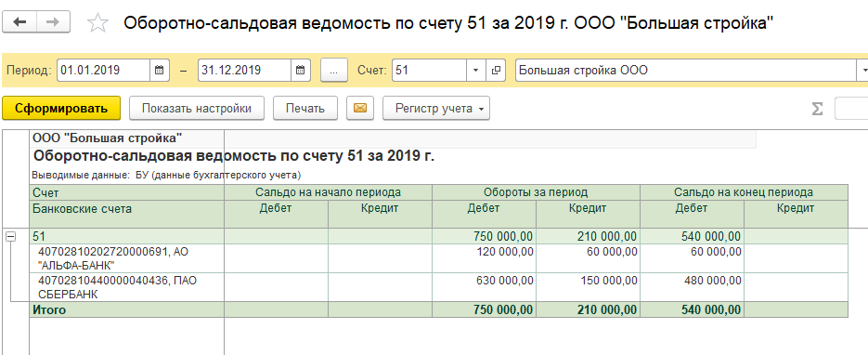The image size is (868, 355).
Task: Select the Итого row label
Action: click(x=49, y=309)
